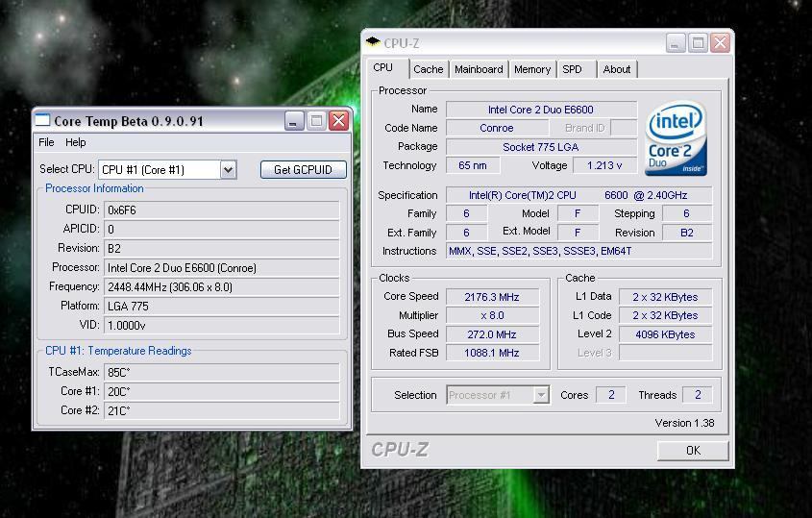Open the About tab
Image resolution: width=812 pixels, height=518 pixels.
pos(617,69)
